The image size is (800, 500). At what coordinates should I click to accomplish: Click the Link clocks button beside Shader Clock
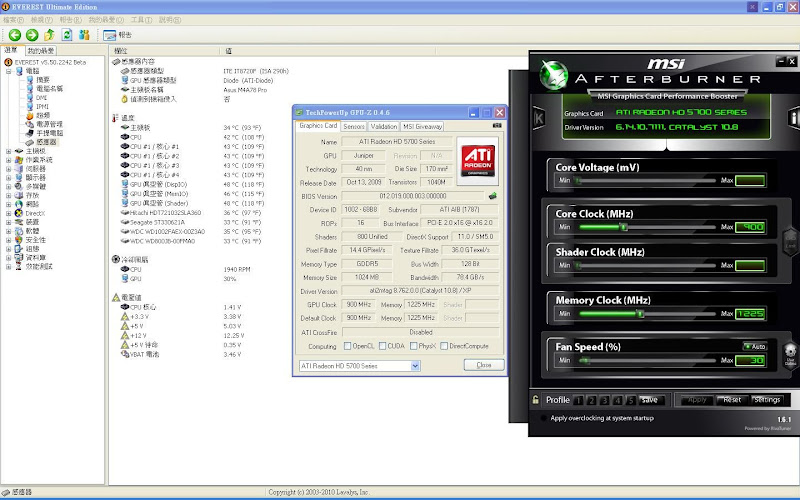[x=790, y=241]
